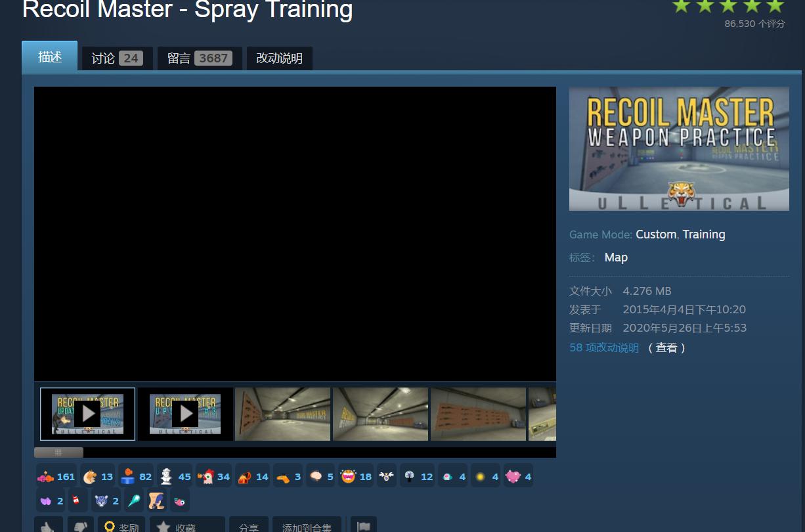
Task: Add the map to favorites via 收藏
Action: coord(187,525)
